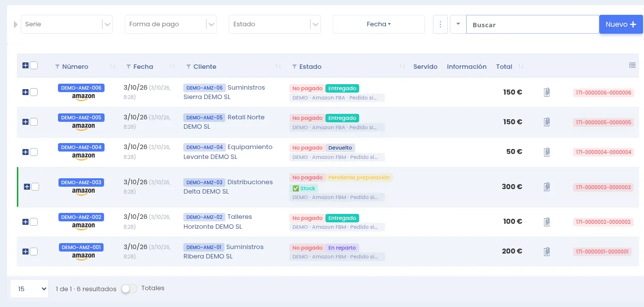Change page size dropdown showing 15
644x307 pixels.
(29, 289)
